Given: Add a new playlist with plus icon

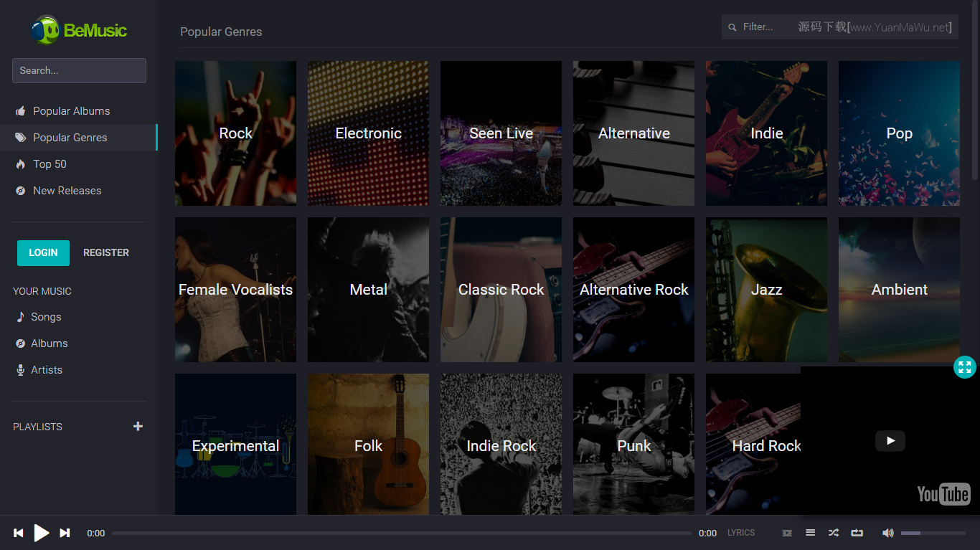Looking at the screenshot, I should coord(138,427).
